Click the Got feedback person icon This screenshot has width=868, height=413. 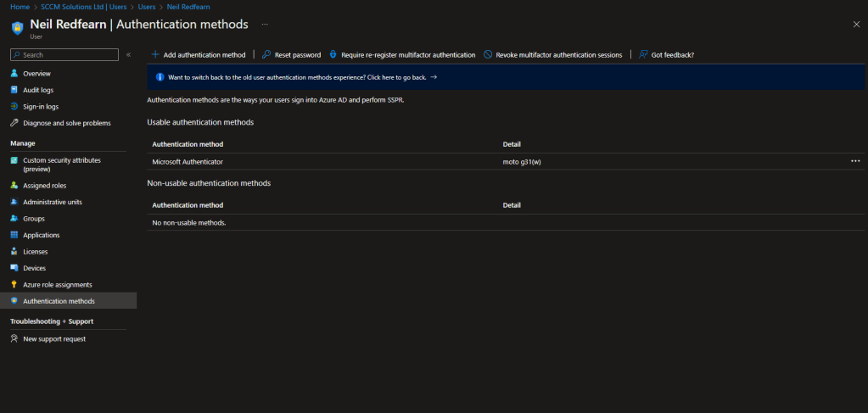point(644,55)
